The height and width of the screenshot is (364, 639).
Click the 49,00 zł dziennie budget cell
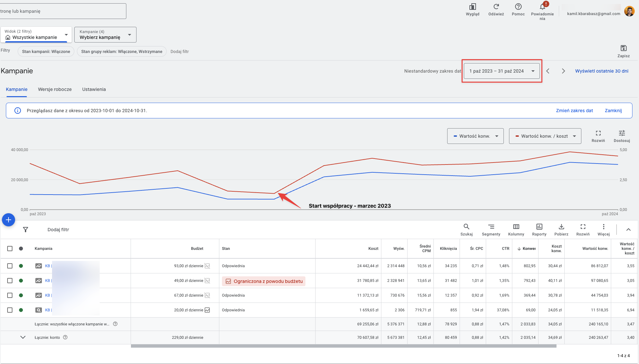click(x=189, y=281)
